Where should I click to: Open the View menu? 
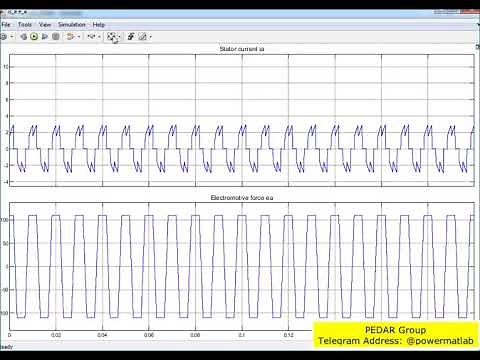click(x=45, y=25)
